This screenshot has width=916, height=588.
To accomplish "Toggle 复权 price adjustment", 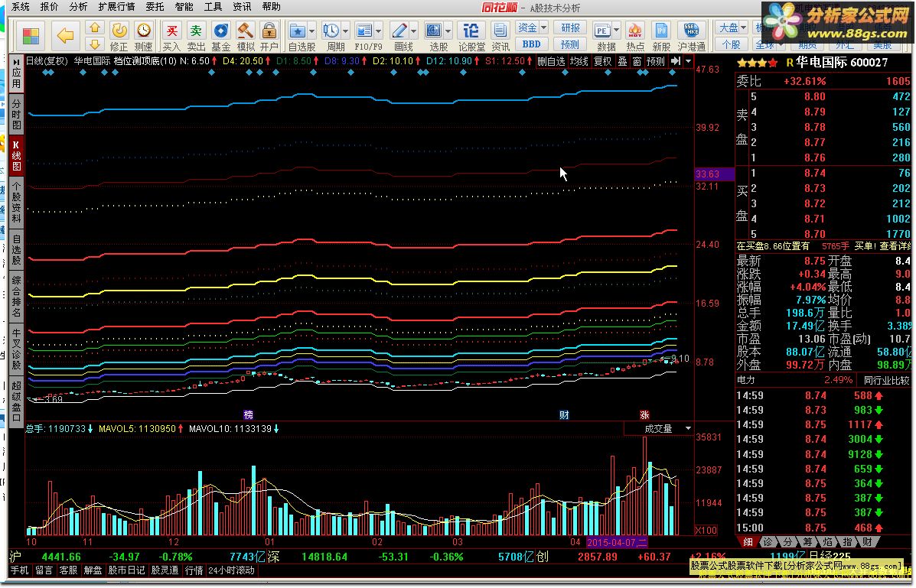I will (602, 61).
